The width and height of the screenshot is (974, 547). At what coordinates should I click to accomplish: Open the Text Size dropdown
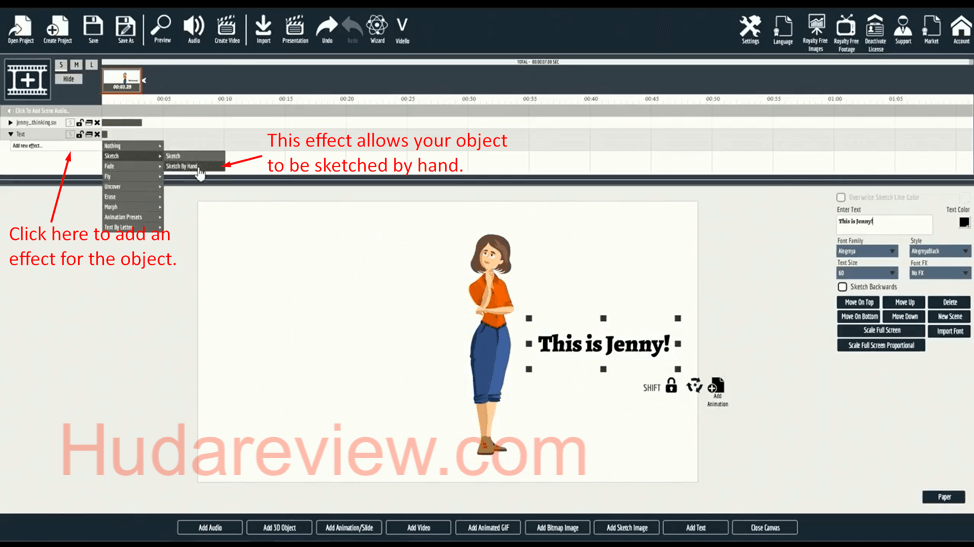click(867, 273)
